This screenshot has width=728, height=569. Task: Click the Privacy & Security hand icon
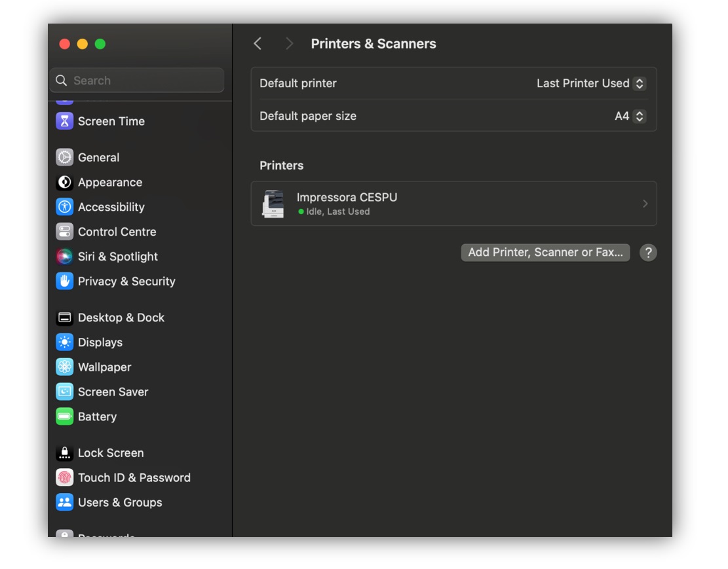[64, 282]
